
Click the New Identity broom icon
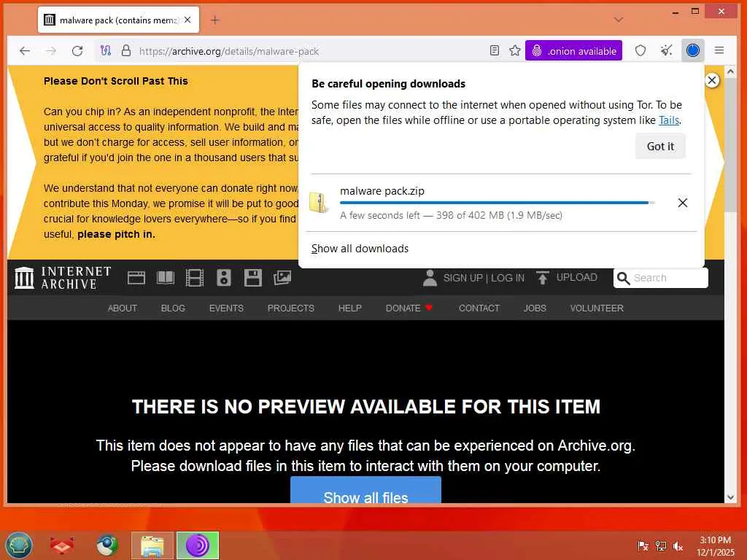(667, 50)
